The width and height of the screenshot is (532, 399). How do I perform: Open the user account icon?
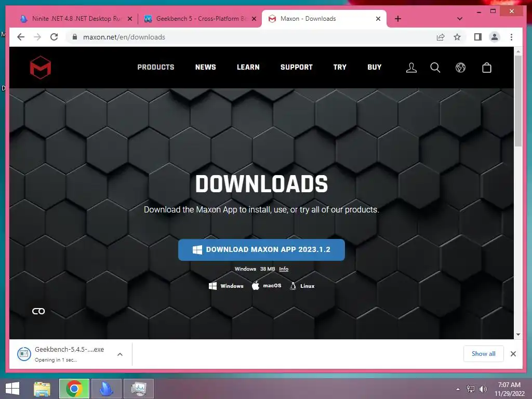(411, 68)
